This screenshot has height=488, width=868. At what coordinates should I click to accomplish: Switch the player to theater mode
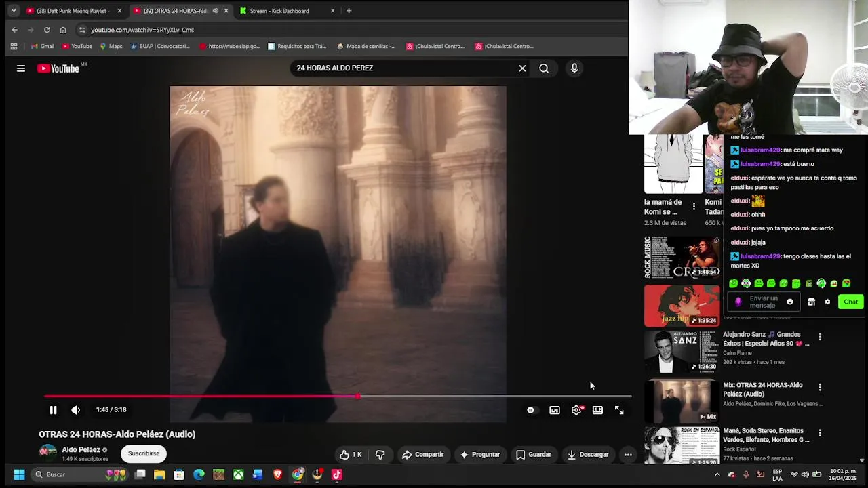click(597, 410)
